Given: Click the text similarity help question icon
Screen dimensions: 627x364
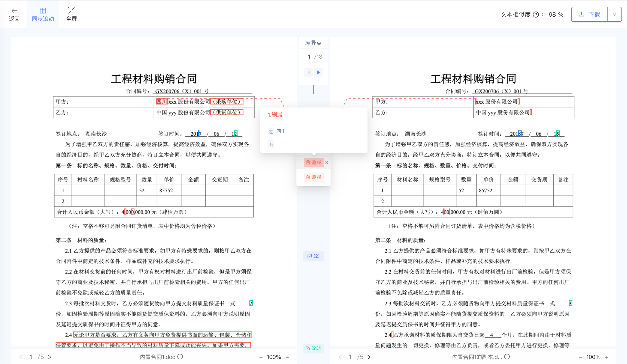Looking at the screenshot, I should coord(536,15).
